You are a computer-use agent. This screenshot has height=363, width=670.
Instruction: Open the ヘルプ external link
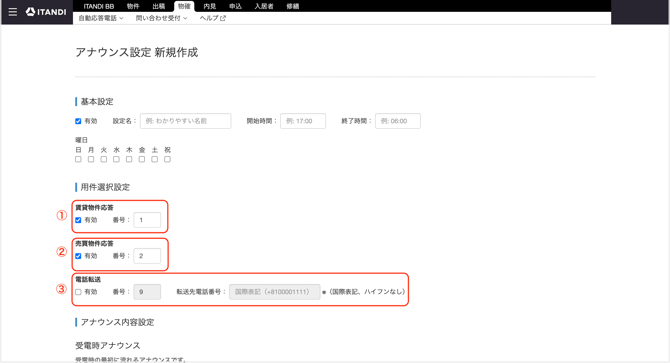[212, 18]
